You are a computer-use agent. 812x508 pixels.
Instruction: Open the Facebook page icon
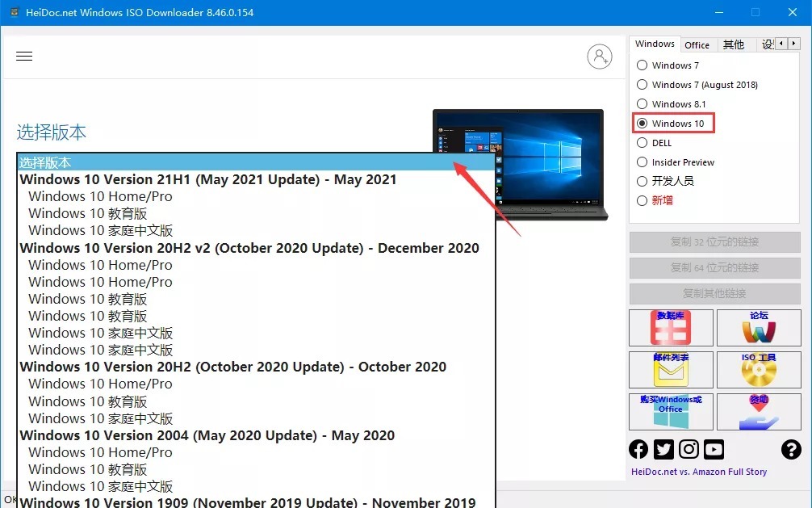pyautogui.click(x=638, y=450)
